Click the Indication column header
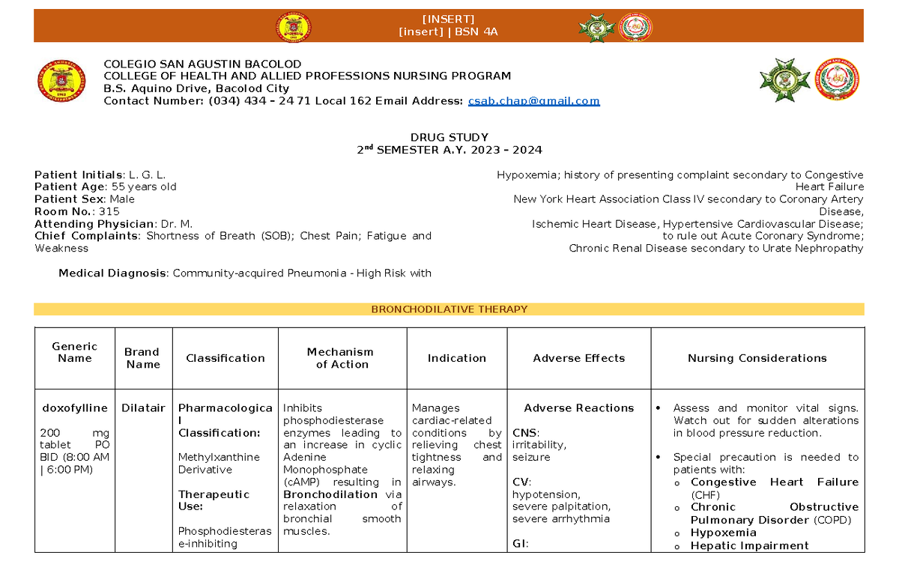 click(x=457, y=358)
